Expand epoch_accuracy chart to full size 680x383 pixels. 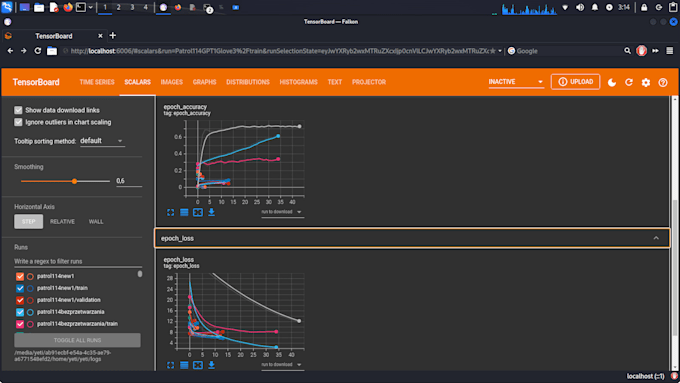click(x=170, y=212)
